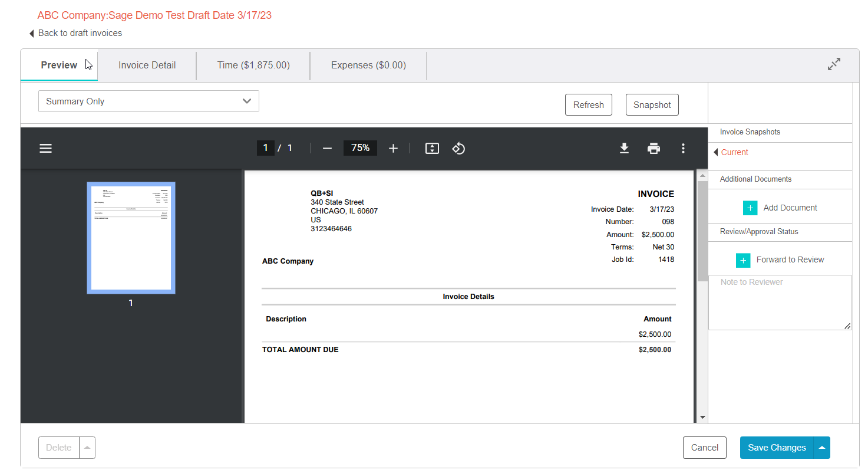Click the Invoice Details section header
The width and height of the screenshot is (868, 473).
[x=468, y=297]
